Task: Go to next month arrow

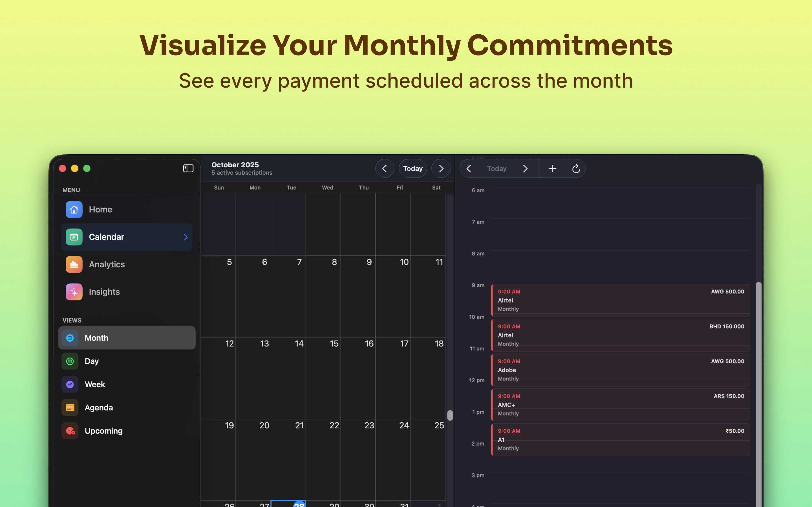Action: [x=441, y=168]
